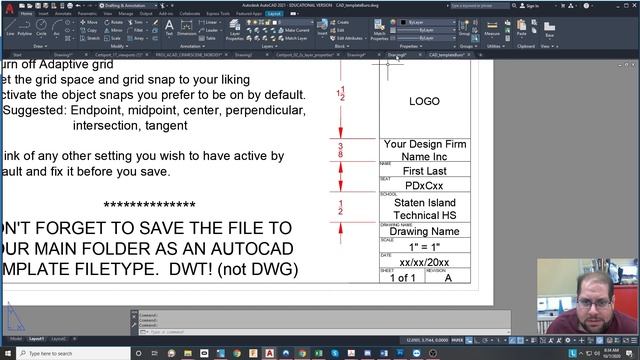640x360 pixels.
Task: Toggle object snap tracking in status bar
Action: [x=512, y=340]
